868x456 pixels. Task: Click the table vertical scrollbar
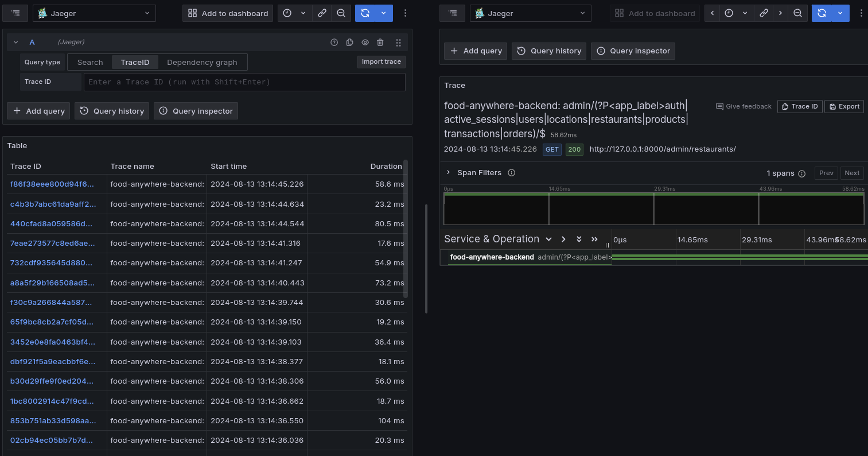pyautogui.click(x=406, y=229)
